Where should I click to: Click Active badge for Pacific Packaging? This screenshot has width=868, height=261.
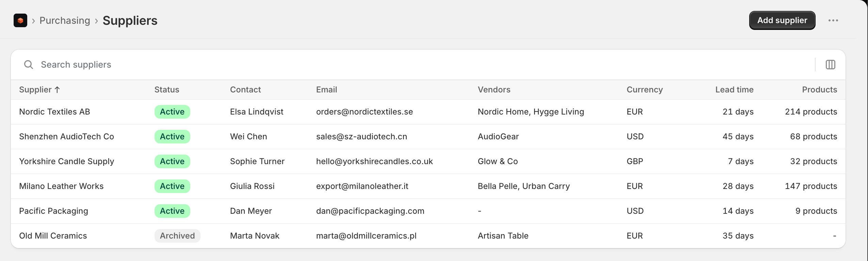click(x=172, y=211)
